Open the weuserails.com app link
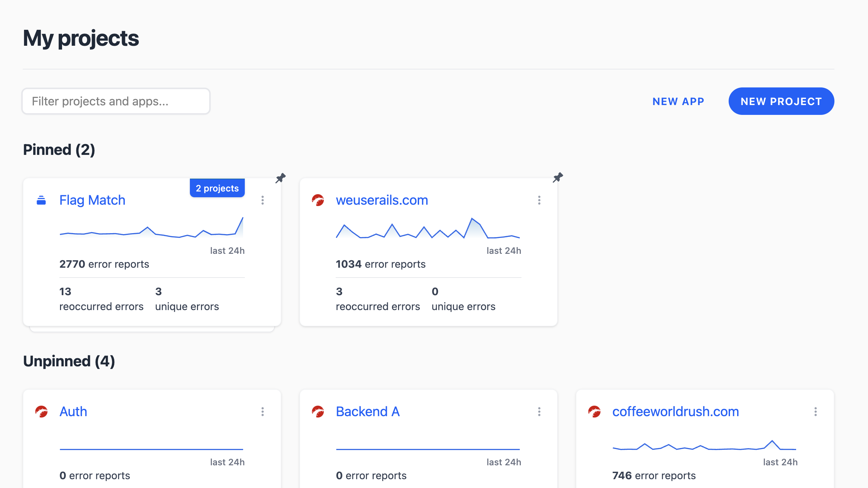 (382, 200)
